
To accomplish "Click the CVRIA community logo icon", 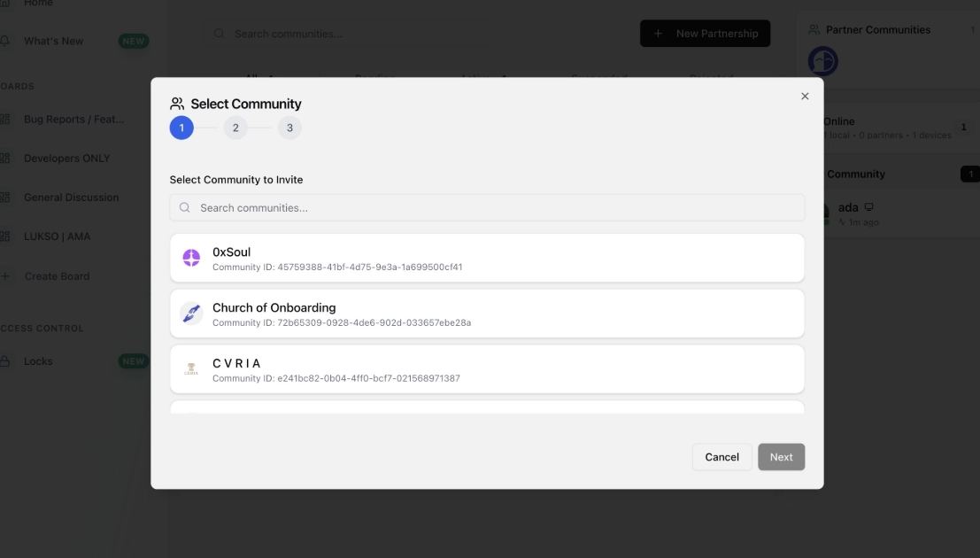I will click(x=191, y=369).
